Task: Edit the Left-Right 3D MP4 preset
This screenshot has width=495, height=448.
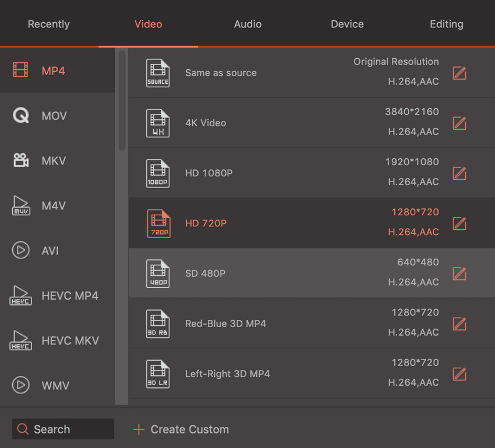Action: pos(459,374)
